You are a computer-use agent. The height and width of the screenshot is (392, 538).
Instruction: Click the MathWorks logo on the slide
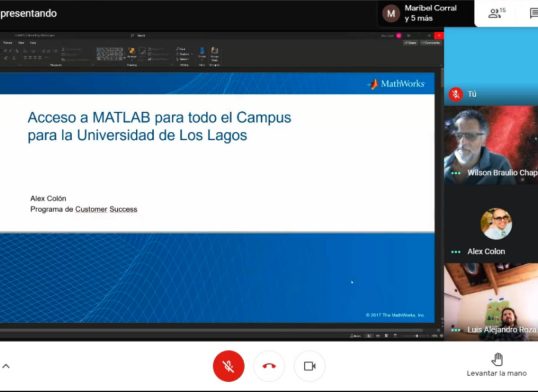pos(397,83)
